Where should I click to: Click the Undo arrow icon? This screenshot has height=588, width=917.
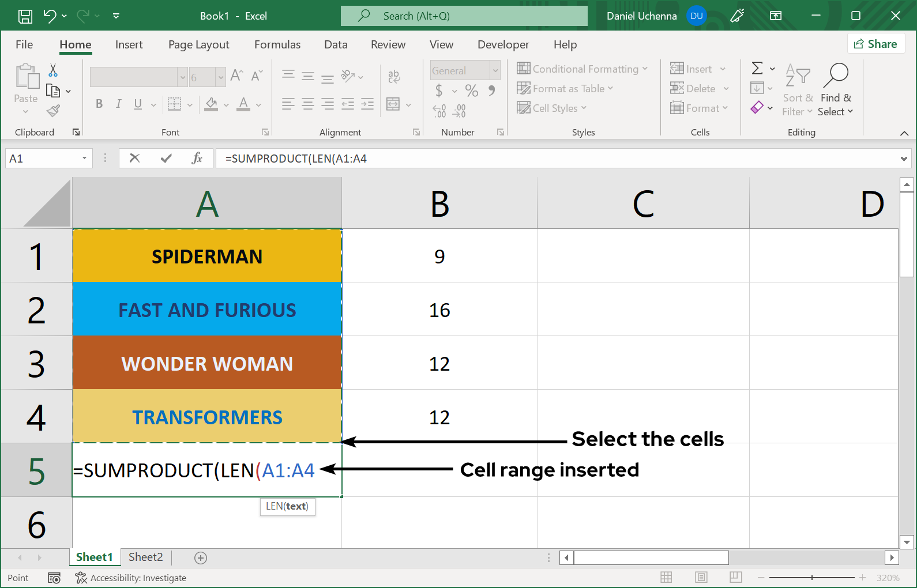click(50, 16)
